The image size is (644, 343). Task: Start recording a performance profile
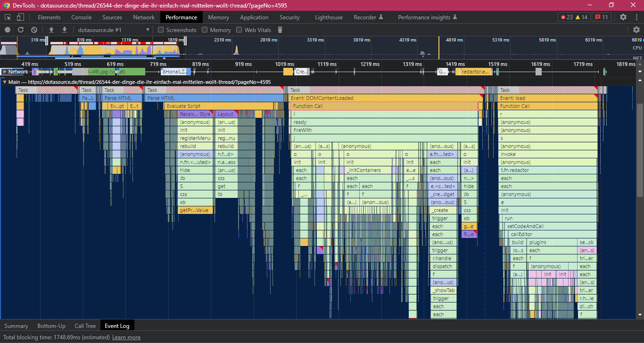tap(8, 30)
